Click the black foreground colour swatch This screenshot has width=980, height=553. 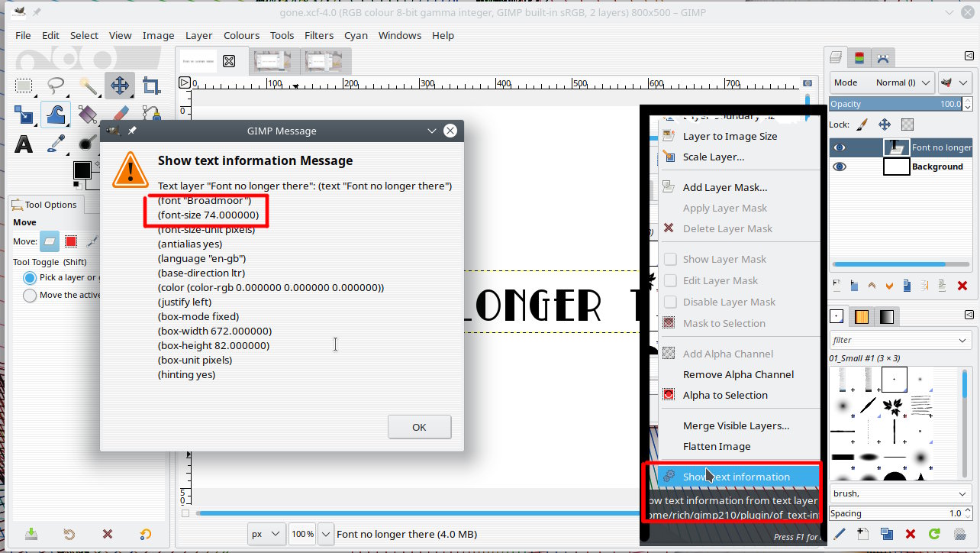pos(82,170)
